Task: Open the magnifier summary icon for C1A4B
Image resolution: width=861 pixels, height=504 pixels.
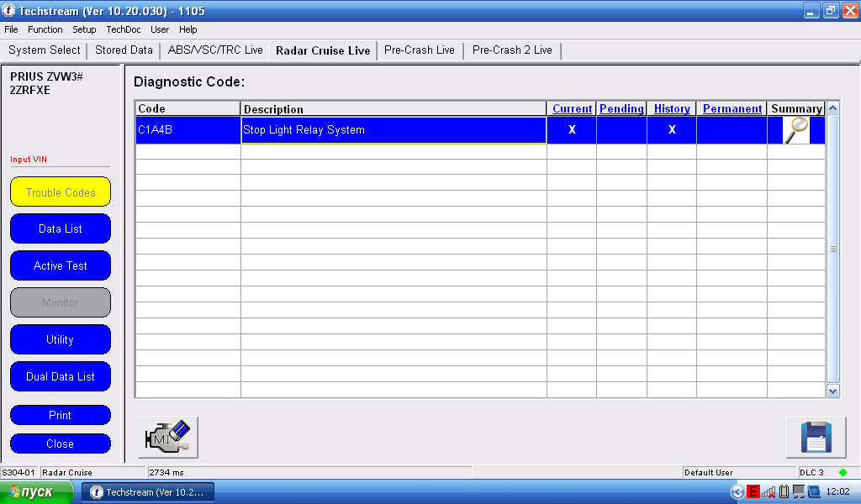Action: point(795,130)
